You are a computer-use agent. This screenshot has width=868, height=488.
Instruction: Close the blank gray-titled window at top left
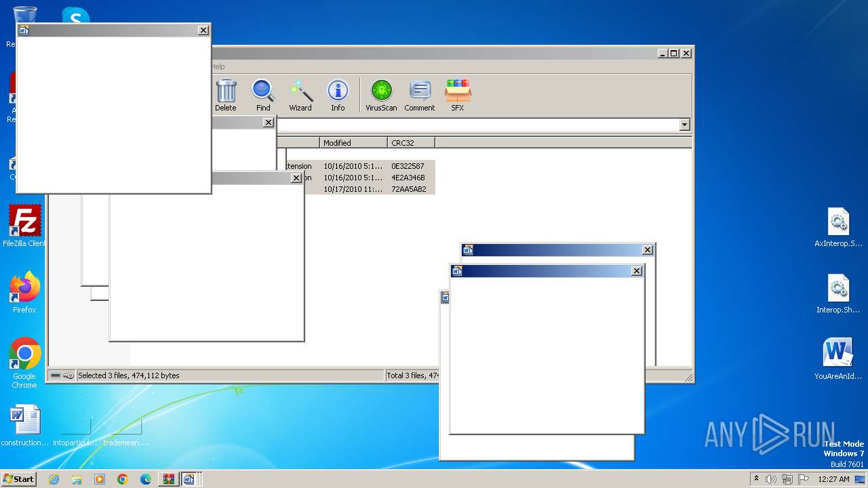point(203,30)
